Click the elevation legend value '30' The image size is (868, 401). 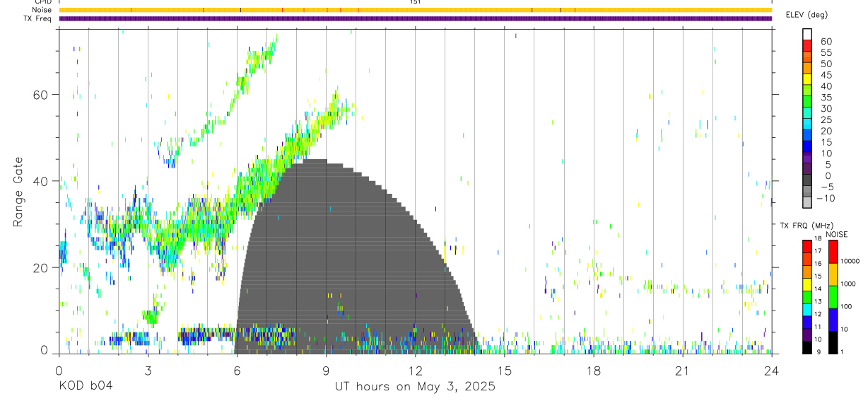[x=826, y=109]
